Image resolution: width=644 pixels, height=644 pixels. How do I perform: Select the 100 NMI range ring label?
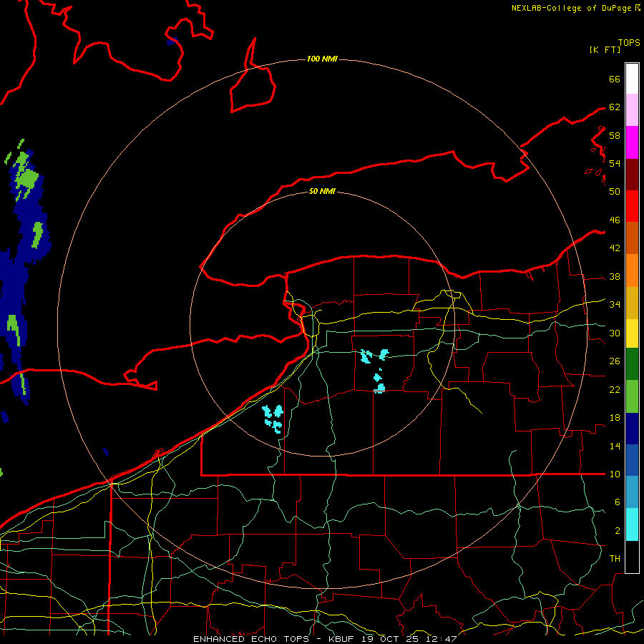point(322,59)
